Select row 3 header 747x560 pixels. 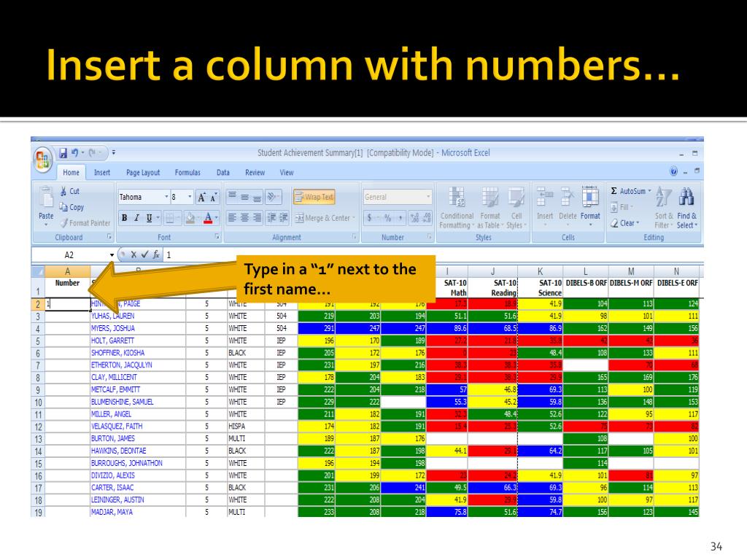point(38,316)
